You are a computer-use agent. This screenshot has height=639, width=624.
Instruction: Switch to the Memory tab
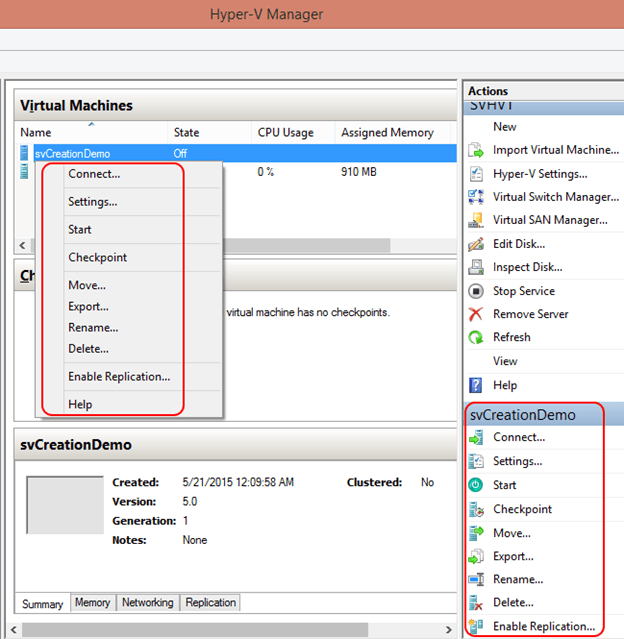[x=92, y=603]
